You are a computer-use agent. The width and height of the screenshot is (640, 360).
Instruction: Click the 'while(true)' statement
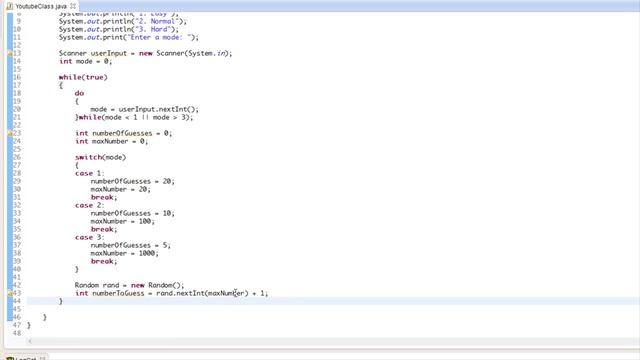click(x=83, y=77)
